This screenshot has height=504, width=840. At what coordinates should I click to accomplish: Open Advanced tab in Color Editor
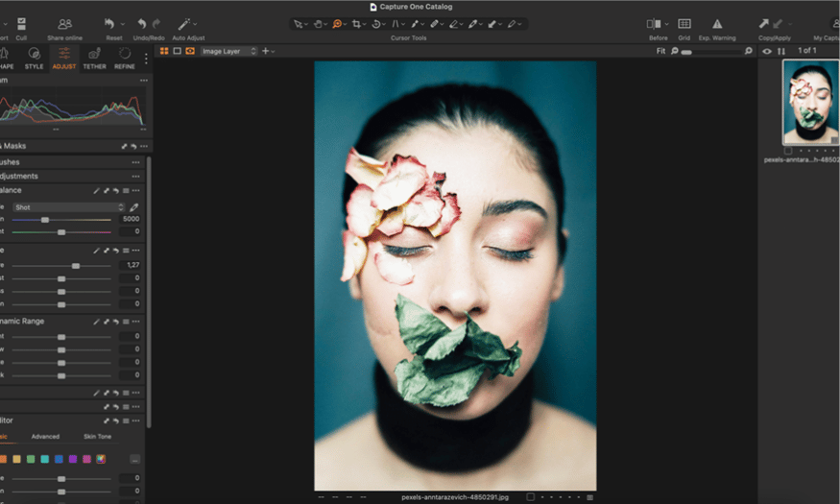click(45, 437)
